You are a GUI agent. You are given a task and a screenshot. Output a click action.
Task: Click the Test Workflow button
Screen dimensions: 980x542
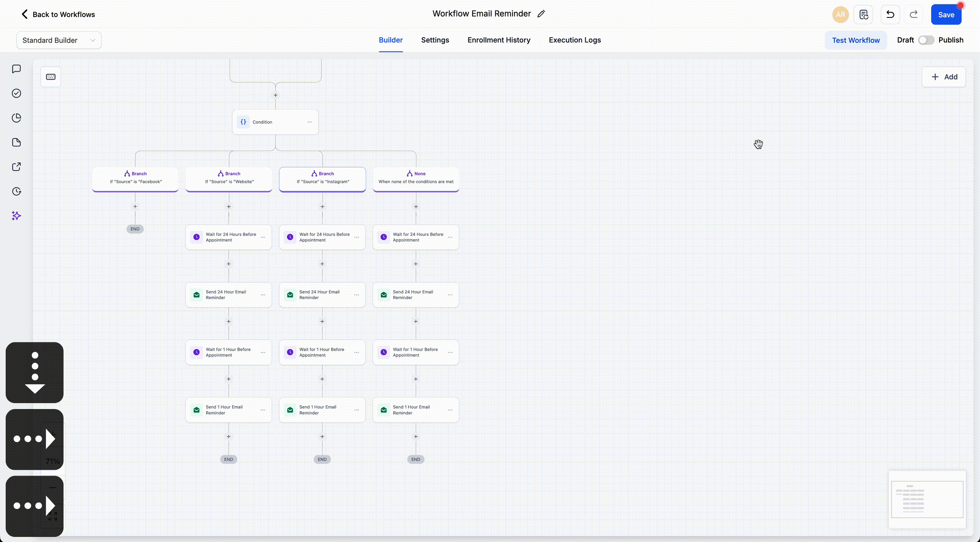point(856,40)
